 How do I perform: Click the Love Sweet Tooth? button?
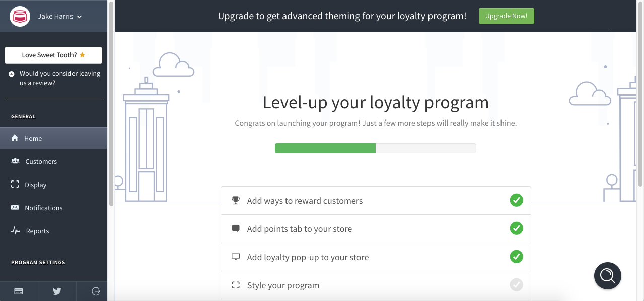click(53, 55)
